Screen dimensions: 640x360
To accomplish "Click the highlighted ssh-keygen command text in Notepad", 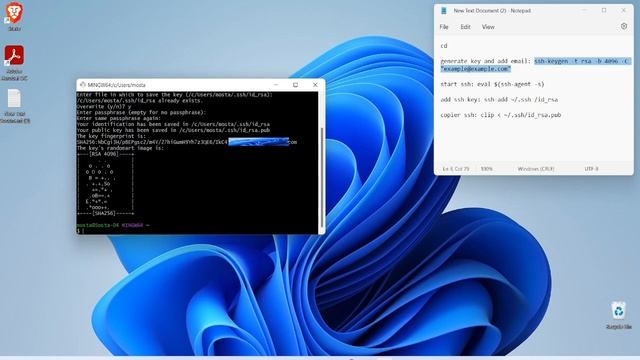I will pyautogui.click(x=536, y=65).
